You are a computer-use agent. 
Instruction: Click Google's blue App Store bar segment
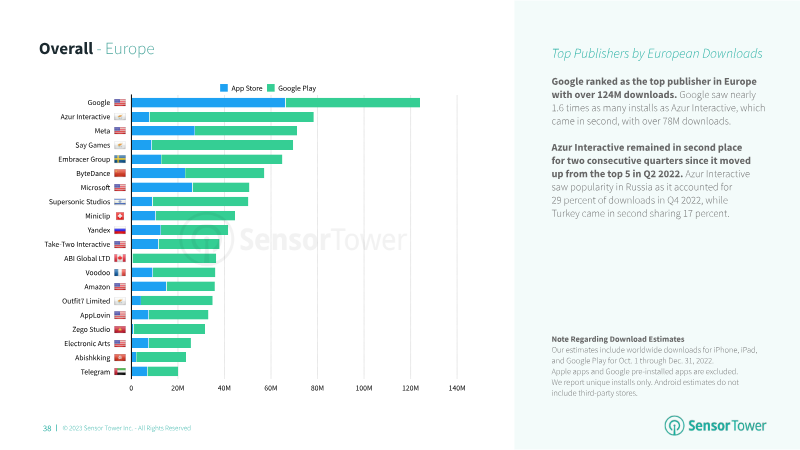click(x=208, y=103)
